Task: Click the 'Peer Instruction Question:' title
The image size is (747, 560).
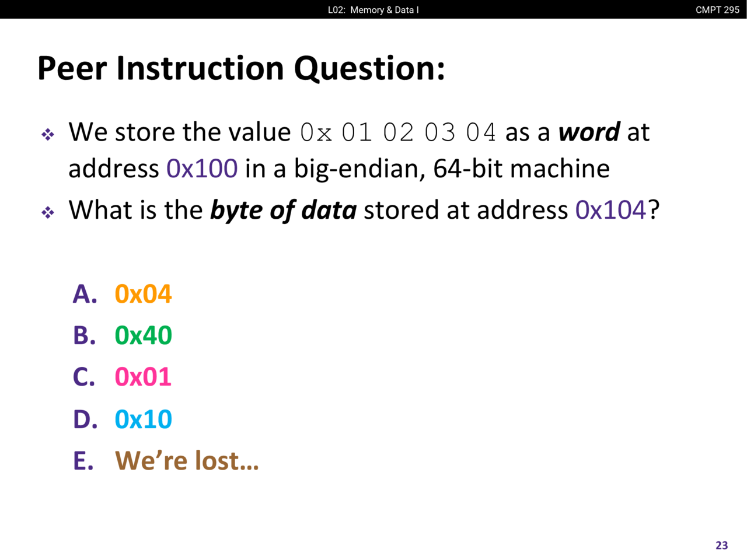Action: (241, 68)
